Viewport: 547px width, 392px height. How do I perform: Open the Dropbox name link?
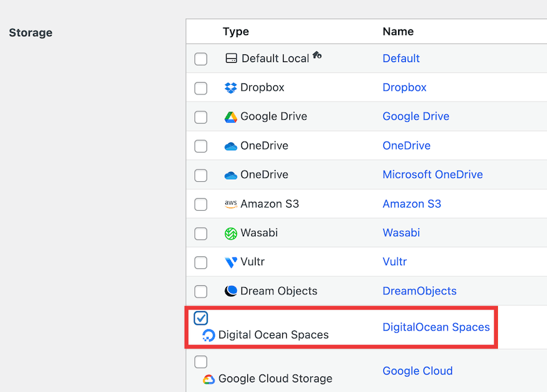(405, 87)
